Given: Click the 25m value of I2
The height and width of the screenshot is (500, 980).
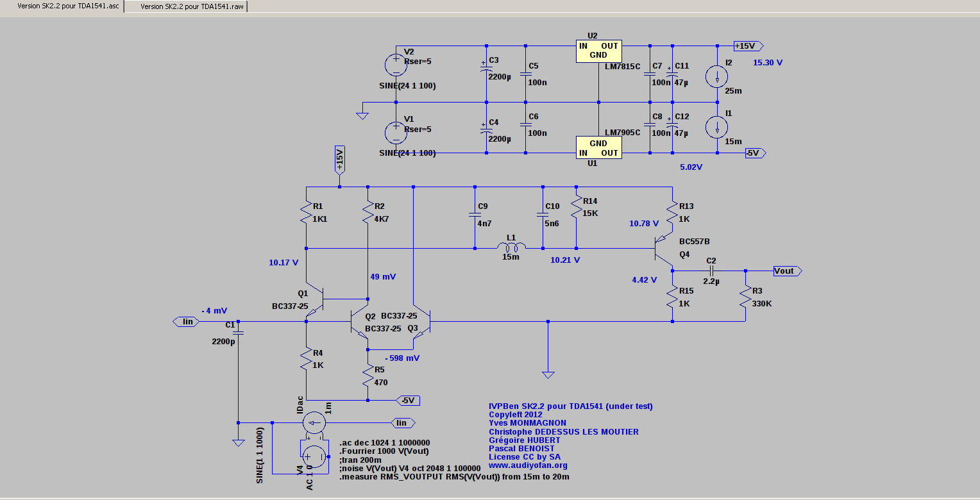Looking at the screenshot, I should point(733,91).
